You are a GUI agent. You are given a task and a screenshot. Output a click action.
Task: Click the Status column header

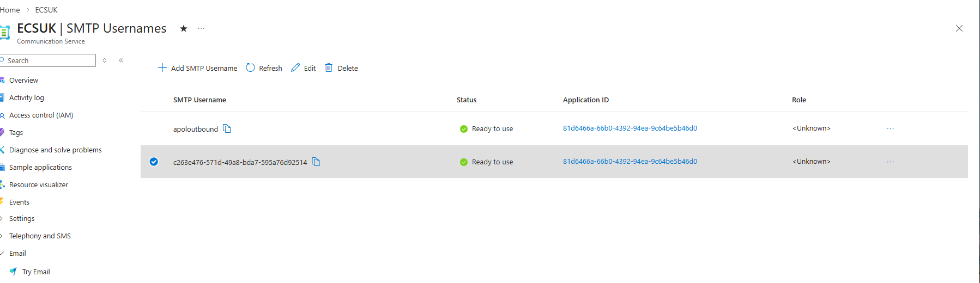click(x=467, y=100)
